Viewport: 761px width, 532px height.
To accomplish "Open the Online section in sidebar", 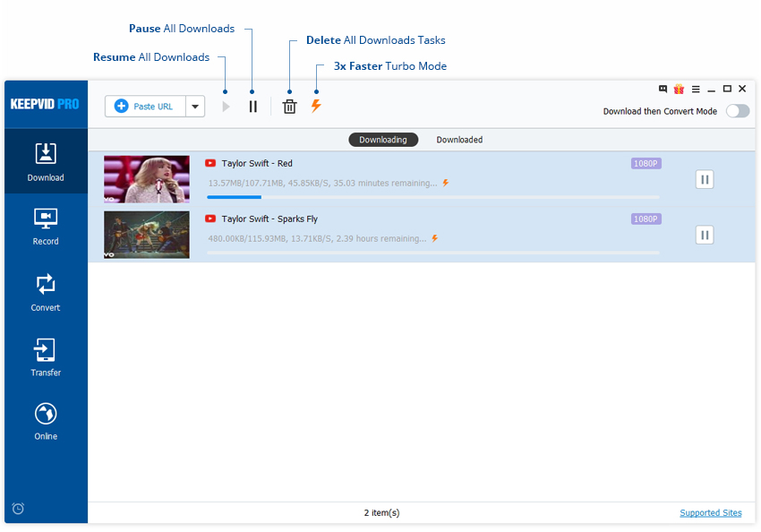I will 46,421.
